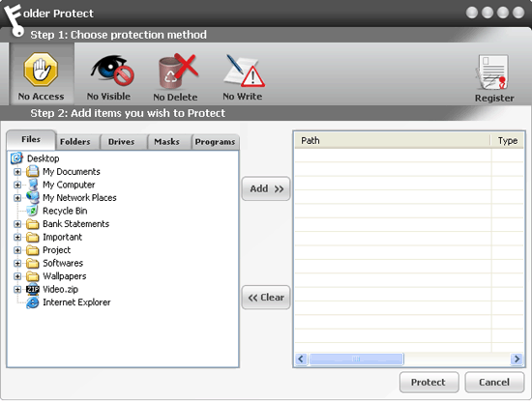Click the horizontal scrollbar thumb
This screenshot has width=532, height=401.
[356, 358]
